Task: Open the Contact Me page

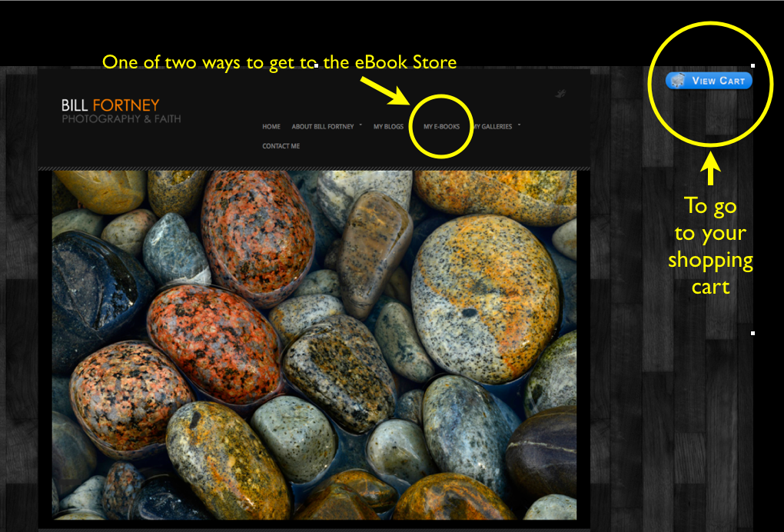Action: [281, 146]
